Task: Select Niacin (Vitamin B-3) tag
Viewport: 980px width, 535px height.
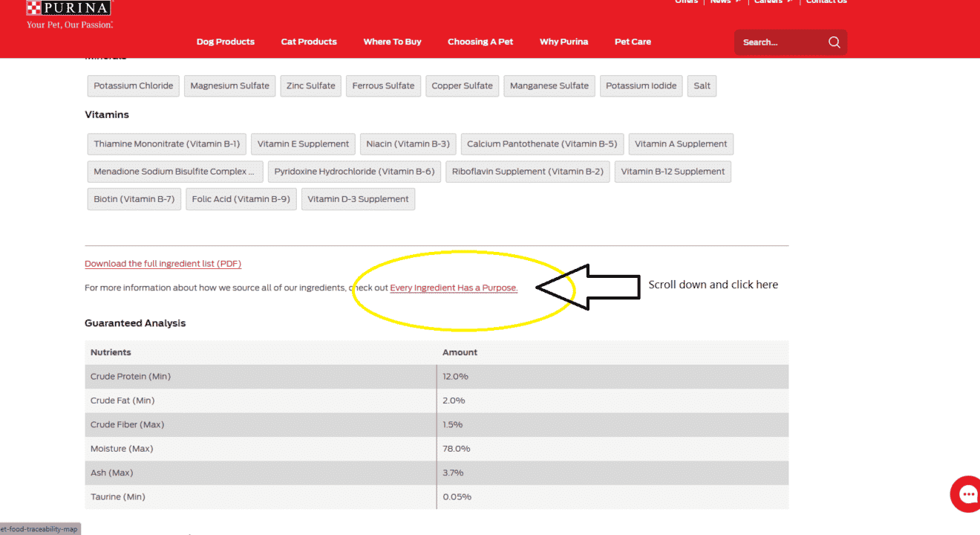Action: (408, 144)
